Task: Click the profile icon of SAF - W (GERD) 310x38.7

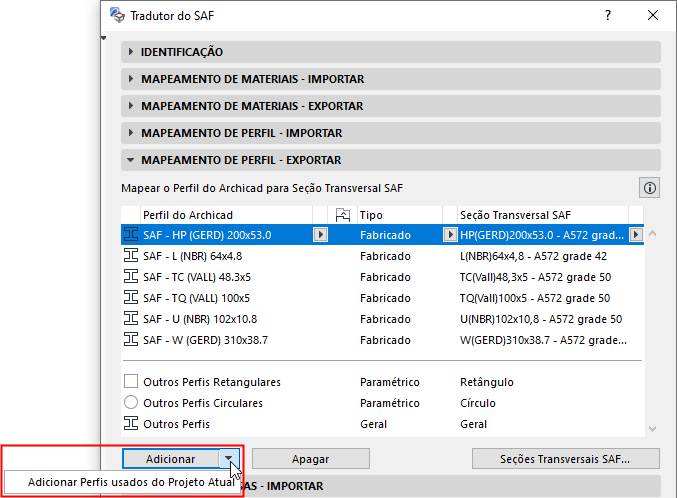Action: 131,339
